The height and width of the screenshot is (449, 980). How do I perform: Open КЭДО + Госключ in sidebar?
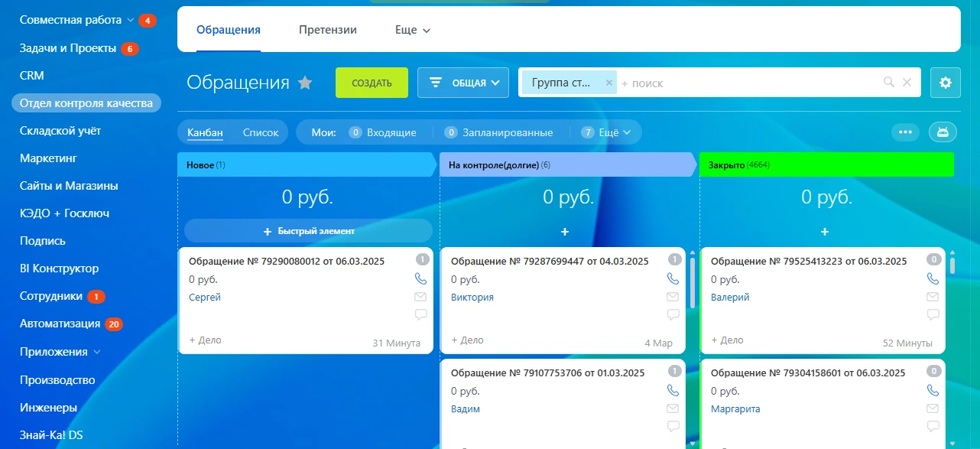coord(64,213)
